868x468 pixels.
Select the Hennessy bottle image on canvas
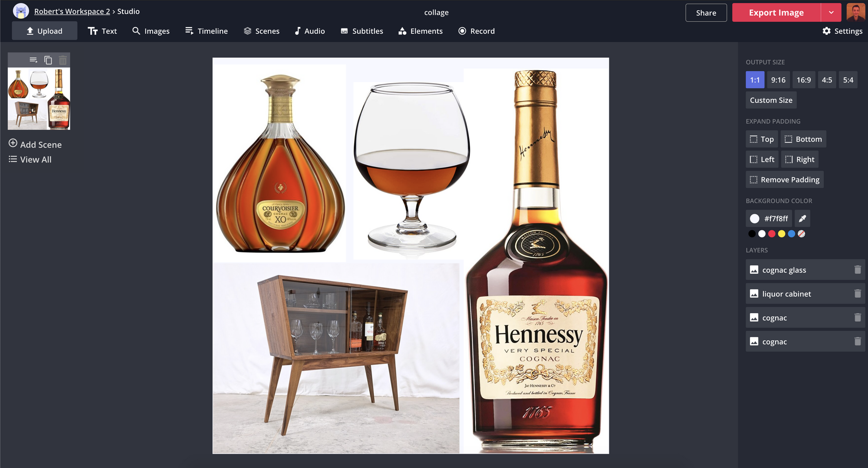(x=536, y=261)
